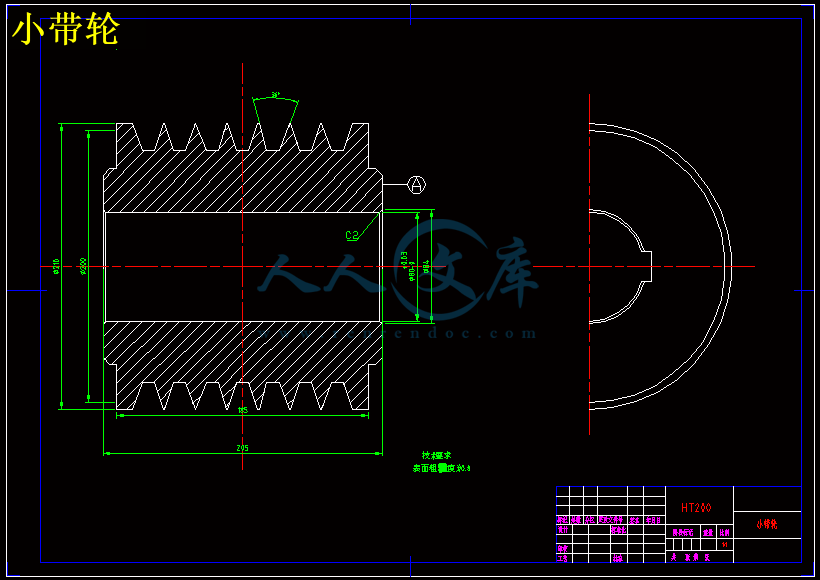Select the 审核 row label
The image size is (820, 580).
[563, 549]
